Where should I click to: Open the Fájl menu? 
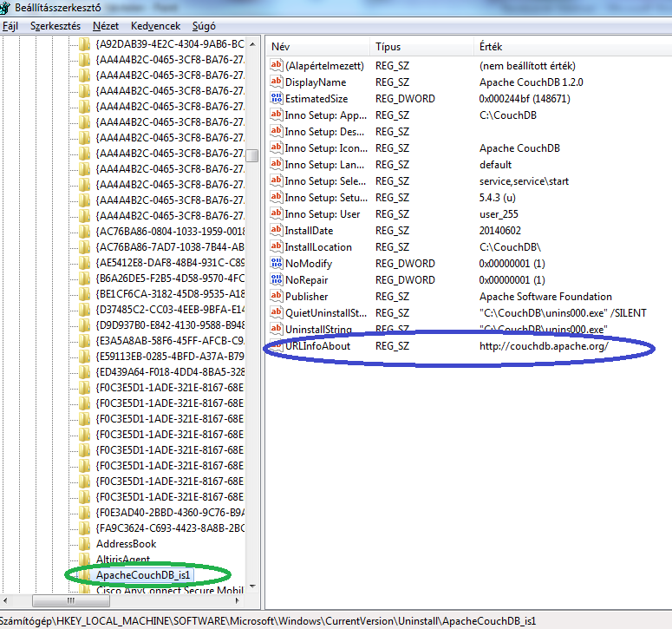point(10,26)
